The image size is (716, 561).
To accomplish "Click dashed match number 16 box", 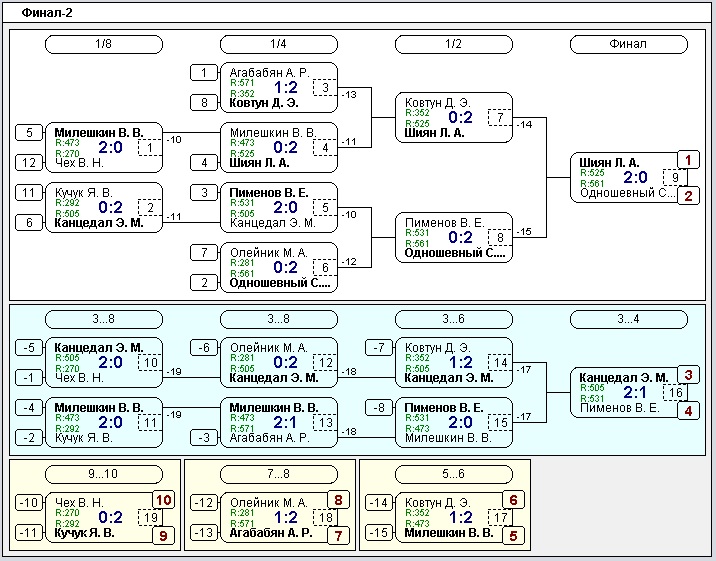I will [x=674, y=392].
